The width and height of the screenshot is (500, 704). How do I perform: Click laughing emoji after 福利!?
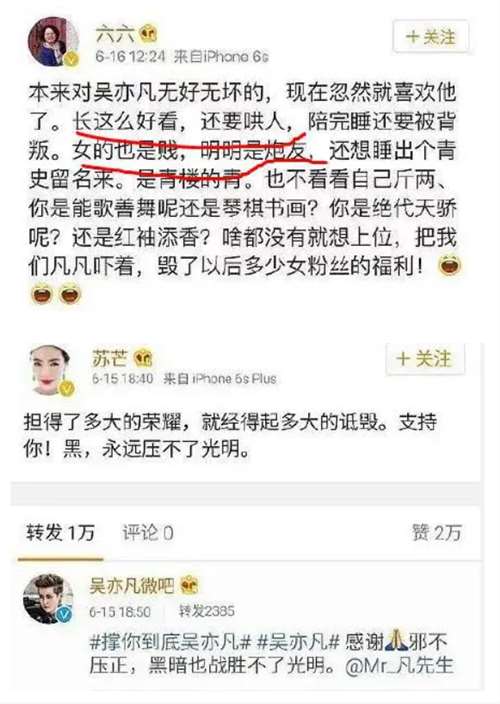449,265
